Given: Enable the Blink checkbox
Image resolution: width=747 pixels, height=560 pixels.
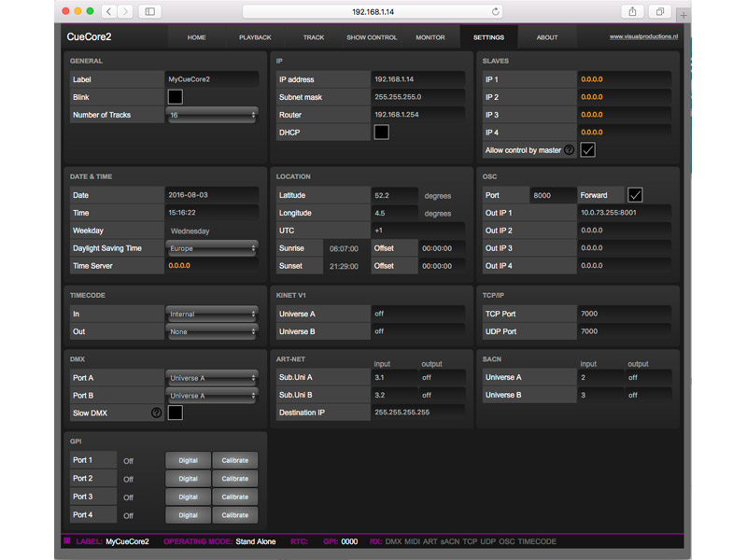Looking at the screenshot, I should tap(175, 97).
